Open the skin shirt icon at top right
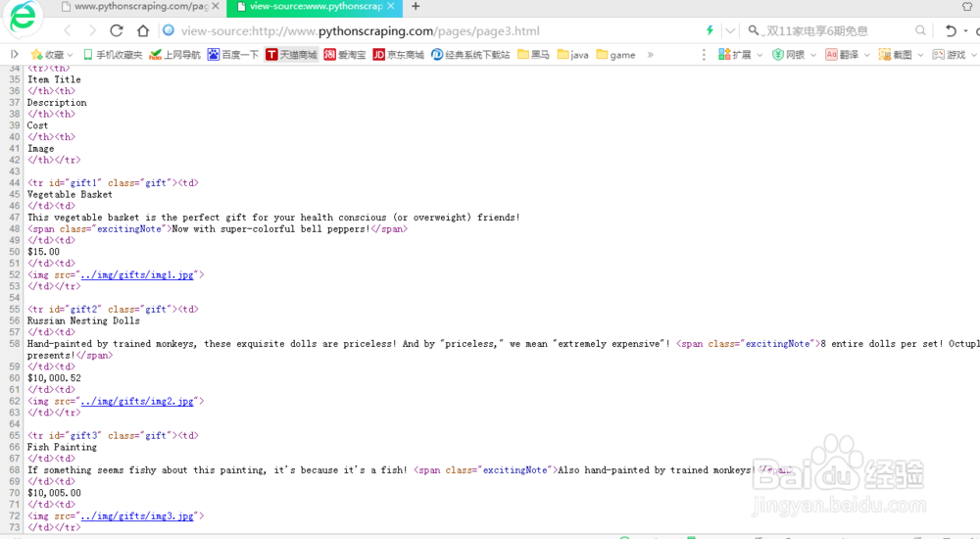 pyautogui.click(x=967, y=6)
